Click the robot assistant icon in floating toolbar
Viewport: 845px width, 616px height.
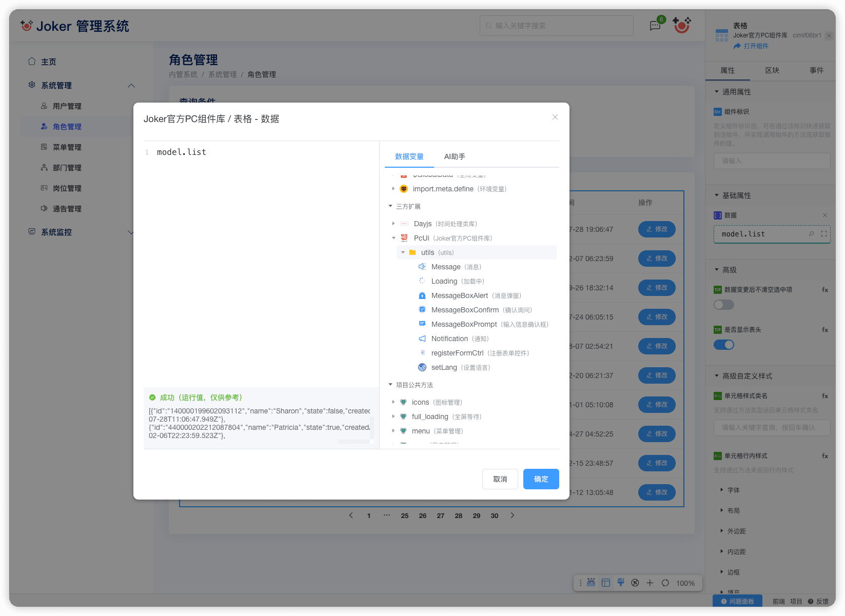click(591, 583)
